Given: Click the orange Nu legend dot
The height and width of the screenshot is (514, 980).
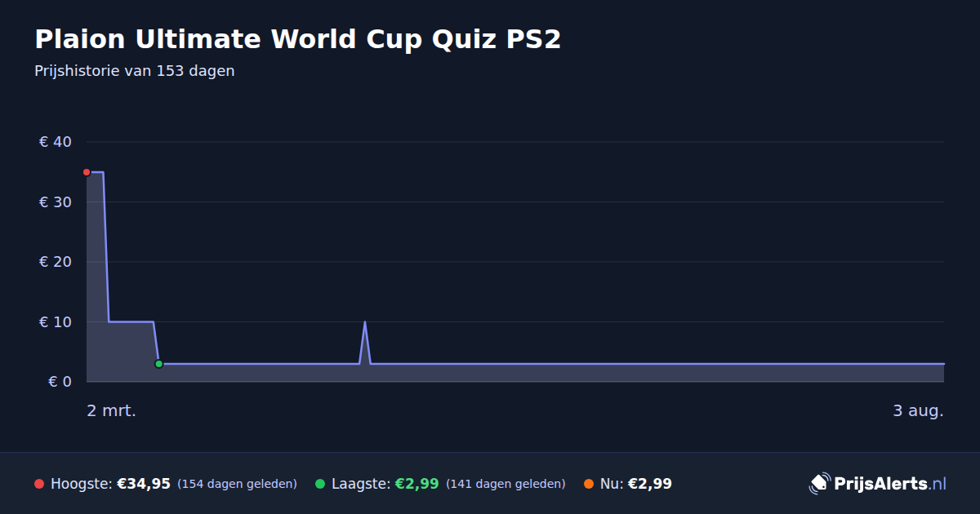Looking at the screenshot, I should point(589,484).
